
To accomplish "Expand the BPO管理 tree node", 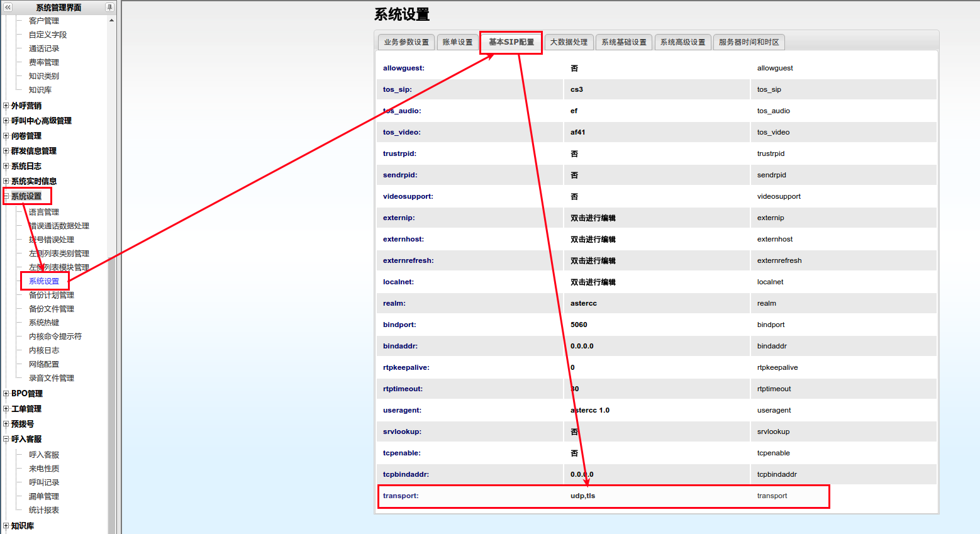I will [6, 394].
